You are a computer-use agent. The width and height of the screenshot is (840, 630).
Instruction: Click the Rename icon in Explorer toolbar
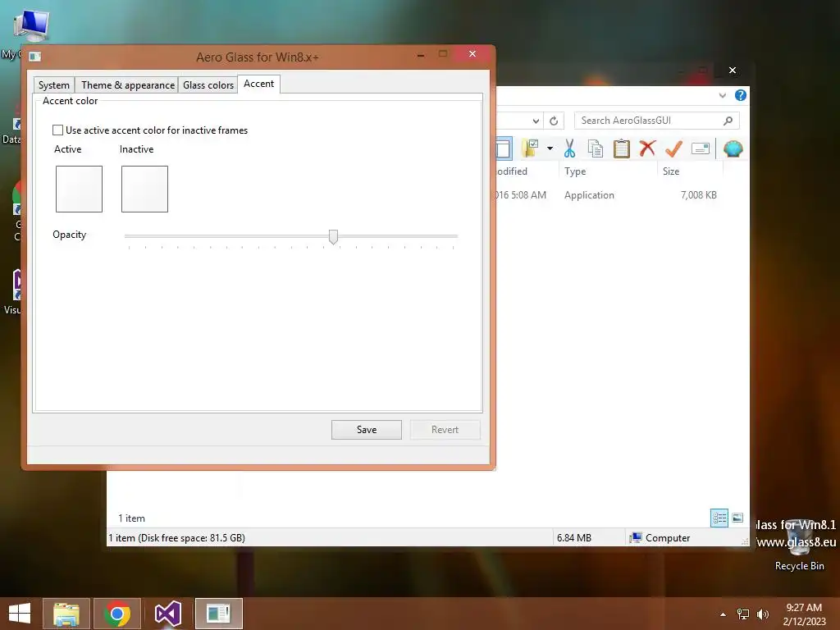tap(701, 148)
